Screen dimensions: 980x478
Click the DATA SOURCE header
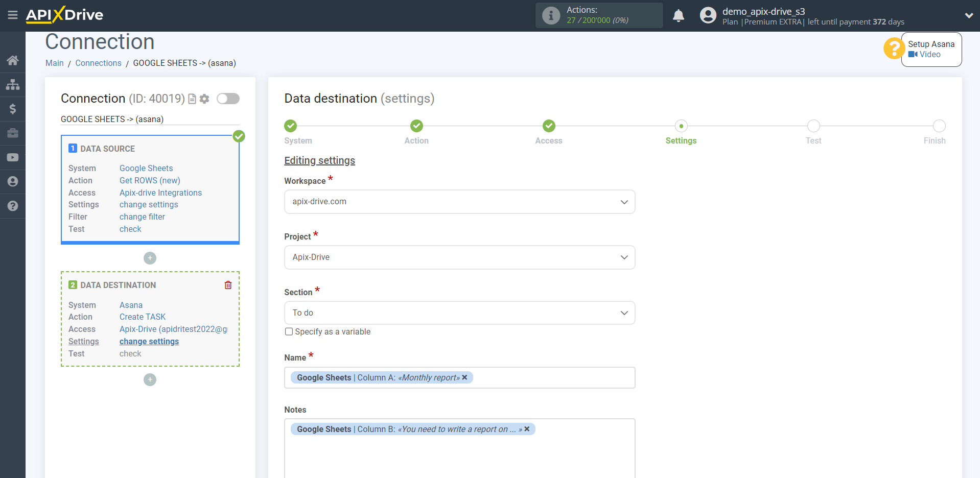click(x=107, y=149)
